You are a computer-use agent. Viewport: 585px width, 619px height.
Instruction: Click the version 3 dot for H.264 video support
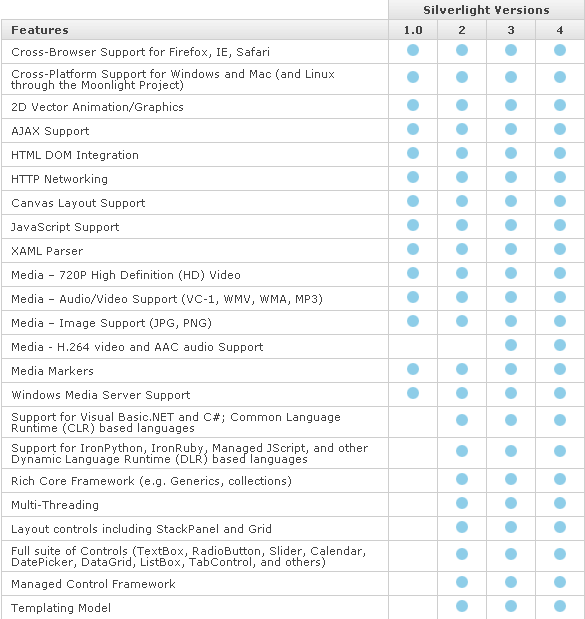pos(511,345)
